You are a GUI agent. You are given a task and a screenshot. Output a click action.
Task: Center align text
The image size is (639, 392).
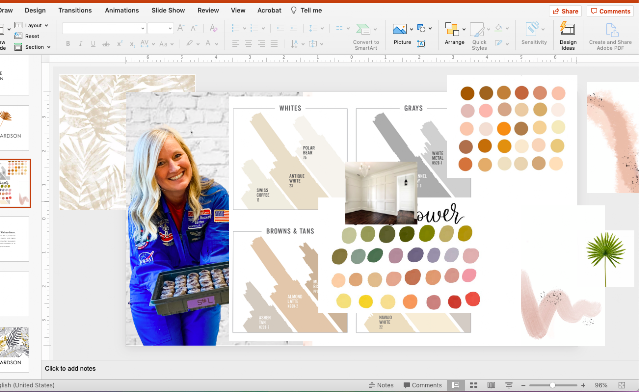point(248,44)
